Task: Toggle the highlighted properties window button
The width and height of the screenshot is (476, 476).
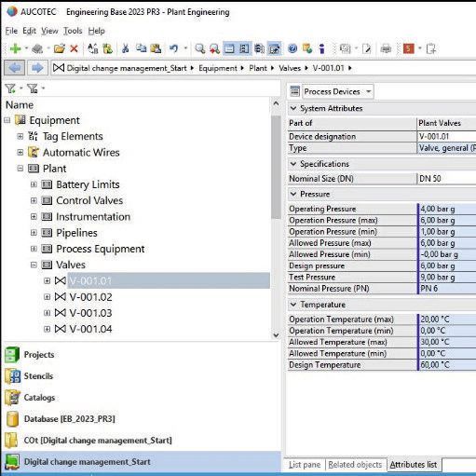Action: click(275, 48)
